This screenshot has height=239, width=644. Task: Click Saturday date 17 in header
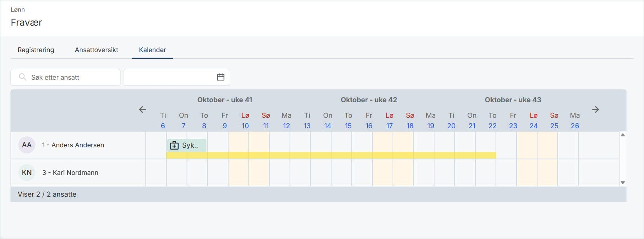(389, 126)
